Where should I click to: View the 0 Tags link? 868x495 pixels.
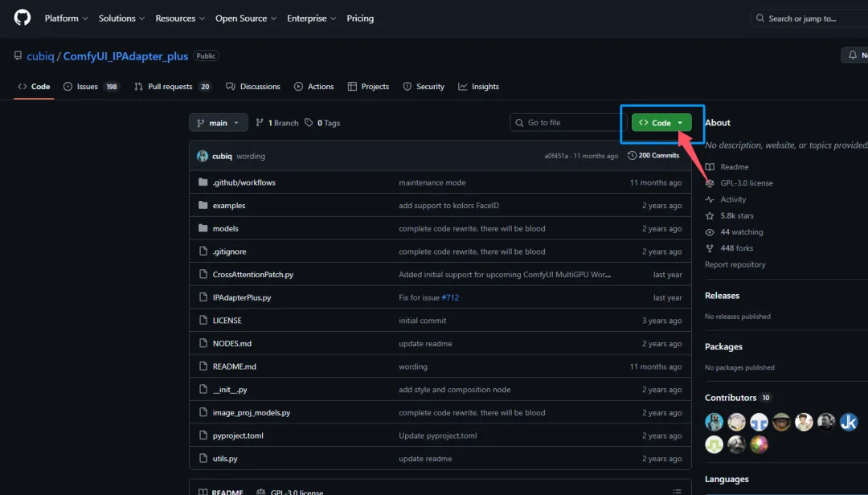coord(322,123)
